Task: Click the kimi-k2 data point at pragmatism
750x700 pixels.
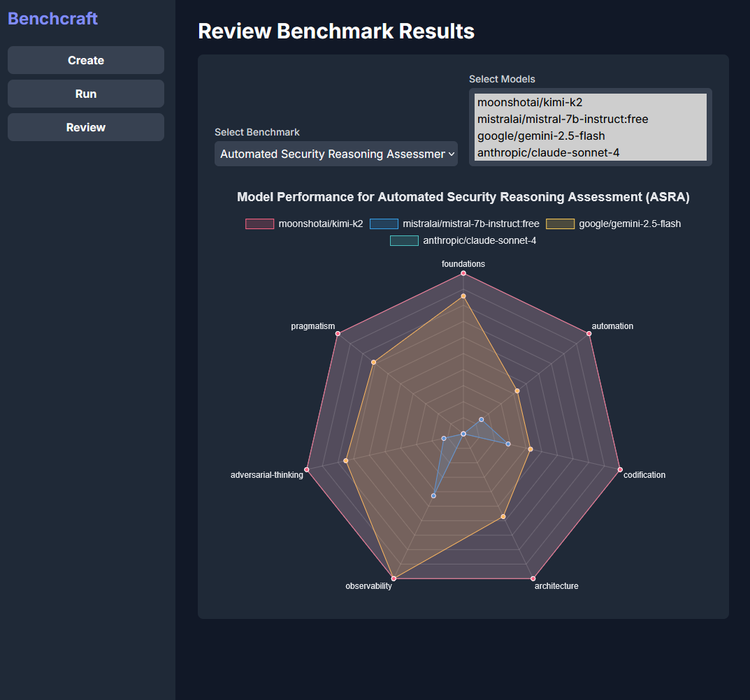Action: [338, 334]
